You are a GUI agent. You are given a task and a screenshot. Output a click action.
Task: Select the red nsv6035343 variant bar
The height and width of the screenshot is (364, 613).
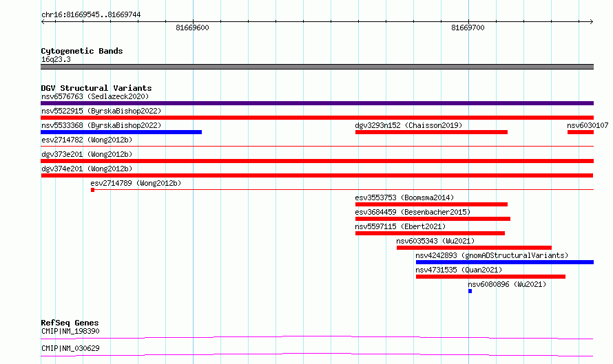pyautogui.click(x=474, y=248)
